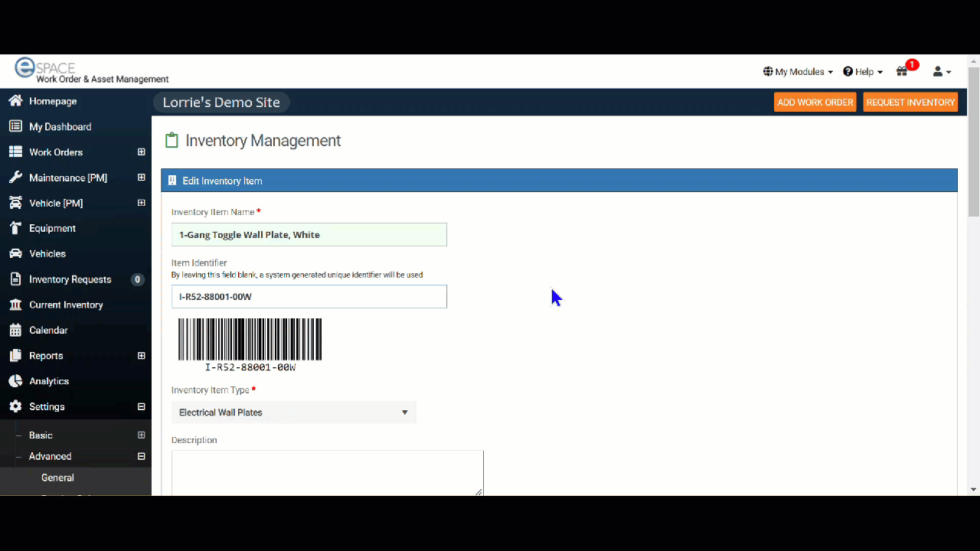
Task: Click the Equipment fire extinguisher icon
Action: 15,228
